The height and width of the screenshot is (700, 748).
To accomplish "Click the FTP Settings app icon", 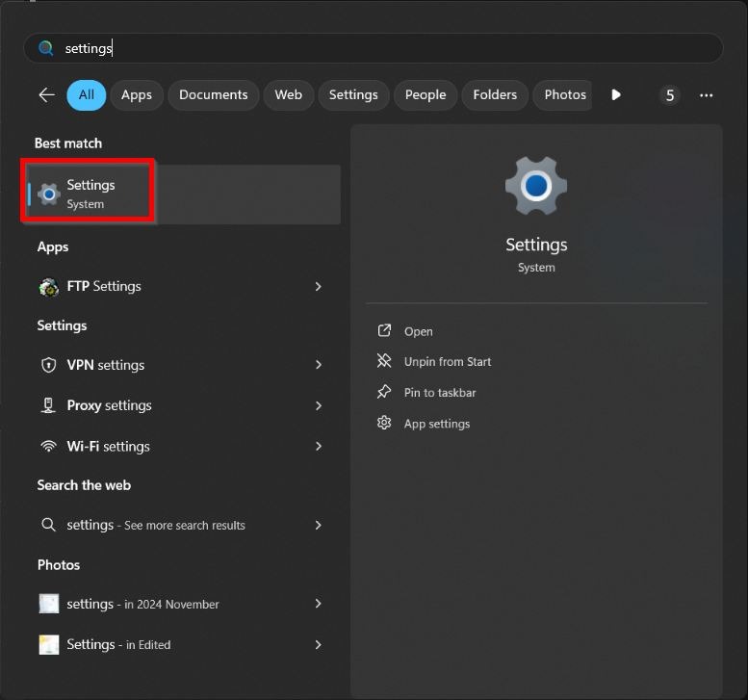I will [48, 286].
